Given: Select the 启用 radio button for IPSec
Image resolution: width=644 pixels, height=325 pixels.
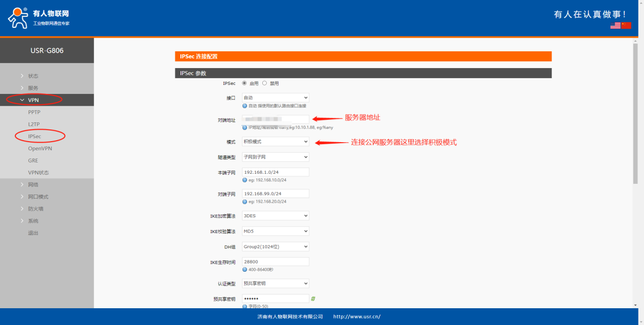Looking at the screenshot, I should point(244,83).
